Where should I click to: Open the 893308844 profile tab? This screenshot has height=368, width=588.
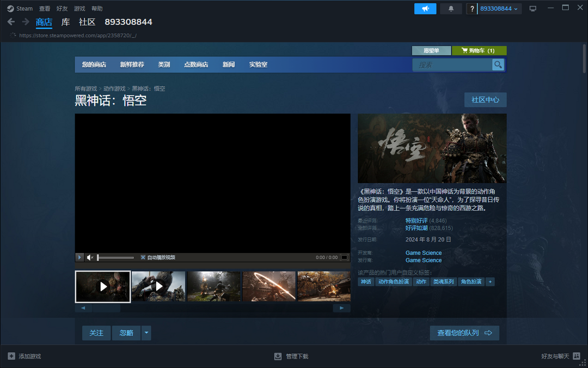[x=128, y=22]
